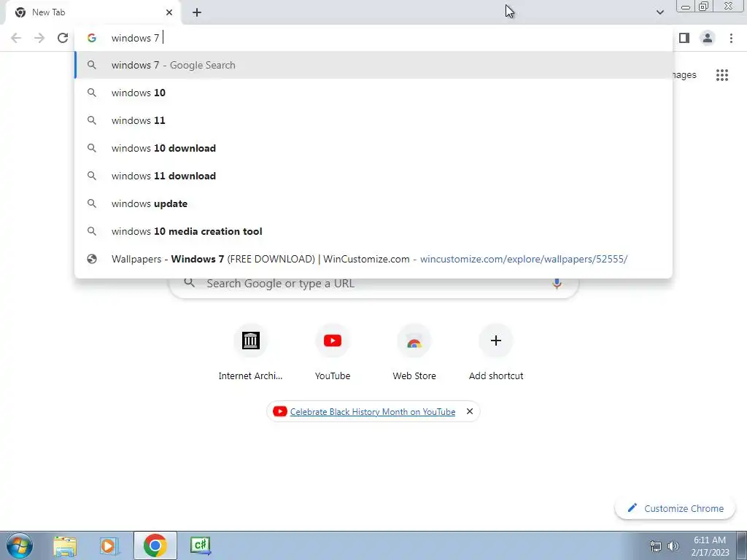The image size is (747, 560).
Task: Toggle the Chrome side panel icon
Action: [x=684, y=38]
